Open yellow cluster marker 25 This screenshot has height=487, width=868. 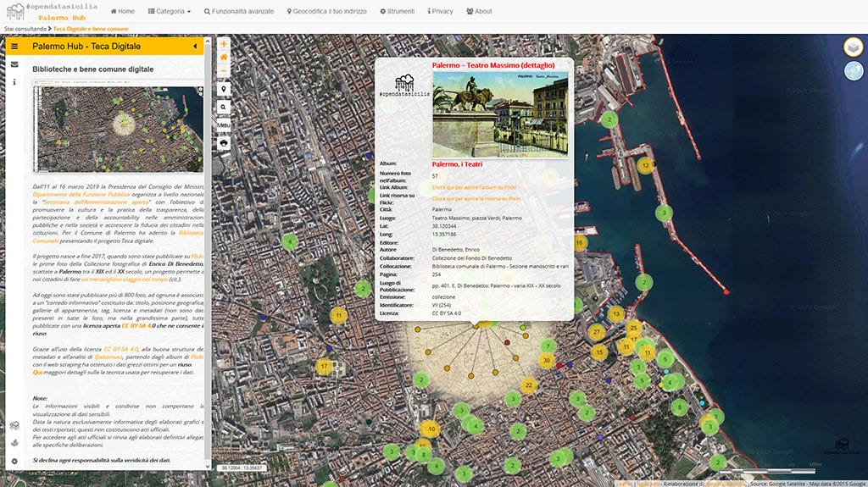(x=633, y=328)
